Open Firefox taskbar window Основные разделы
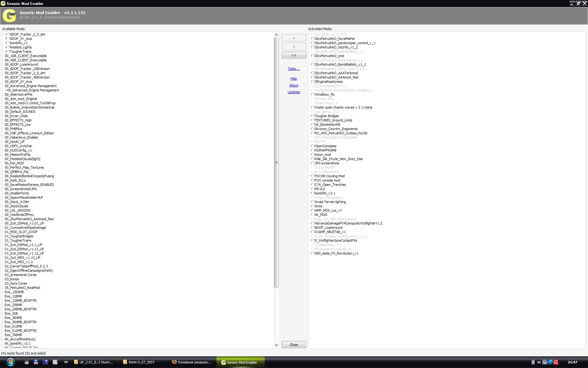588x368 pixels. click(x=192, y=362)
